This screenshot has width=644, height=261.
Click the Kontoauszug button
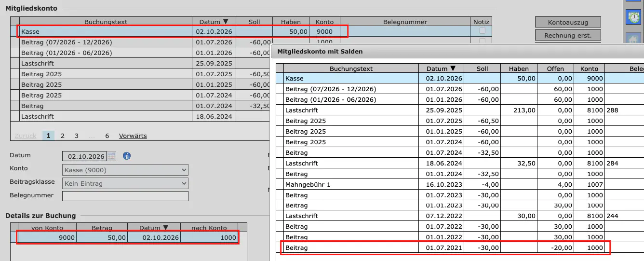[x=568, y=22]
